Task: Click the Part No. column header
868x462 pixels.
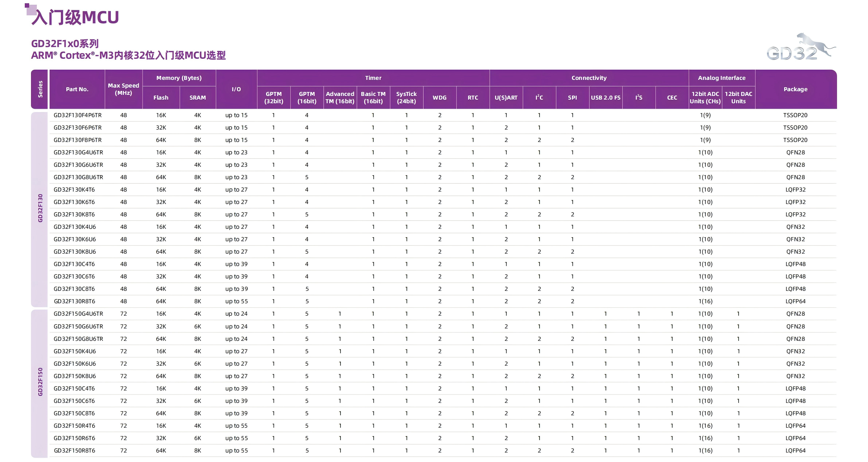Action: [77, 89]
